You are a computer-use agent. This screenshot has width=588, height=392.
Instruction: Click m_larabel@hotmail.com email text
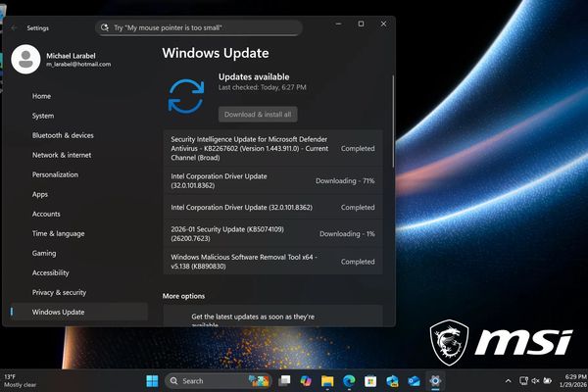coord(78,64)
